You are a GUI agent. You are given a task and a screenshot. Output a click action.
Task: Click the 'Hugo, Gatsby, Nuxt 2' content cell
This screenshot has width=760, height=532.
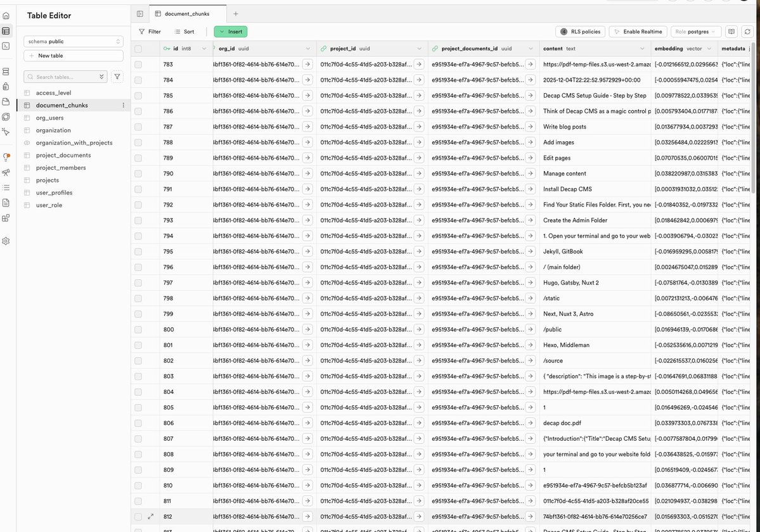click(595, 282)
